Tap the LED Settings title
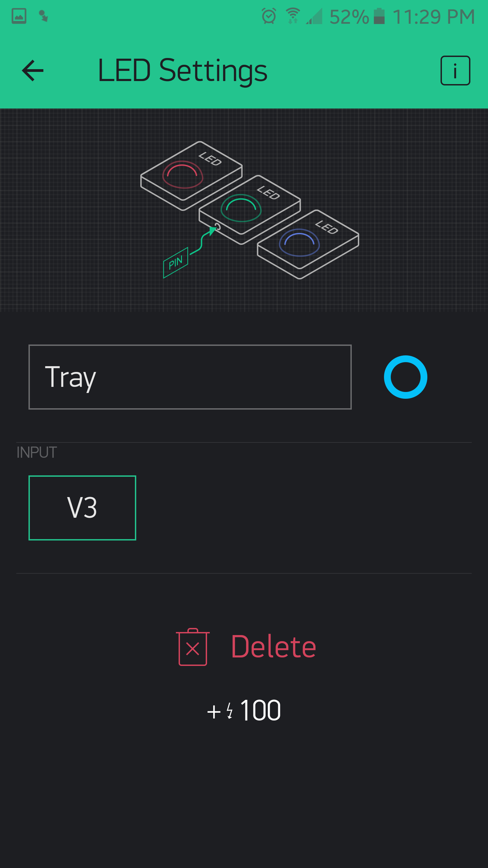This screenshot has height=868, width=488. tap(183, 71)
